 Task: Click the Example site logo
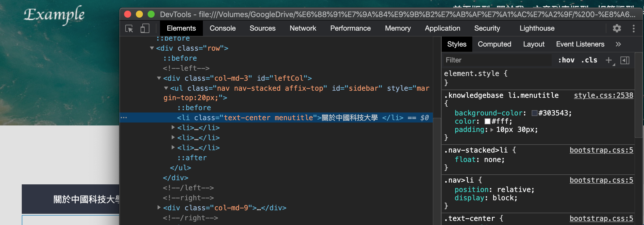[x=54, y=15]
